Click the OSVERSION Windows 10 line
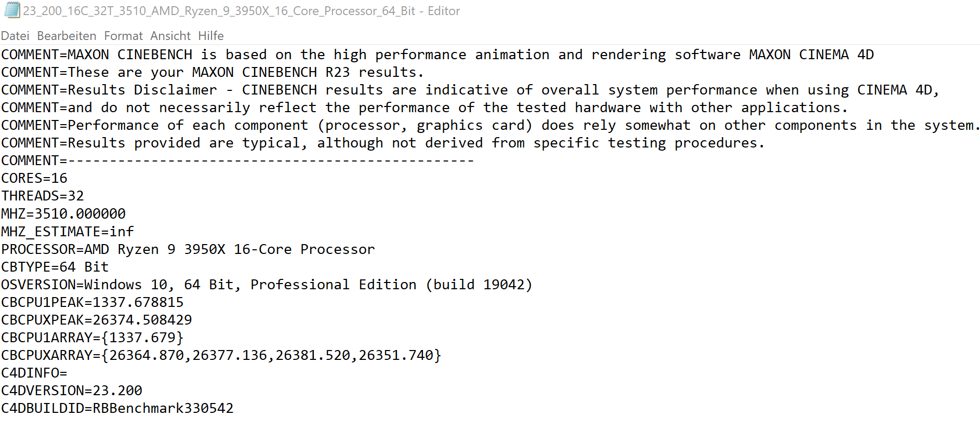Image resolution: width=980 pixels, height=430 pixels. [x=267, y=285]
